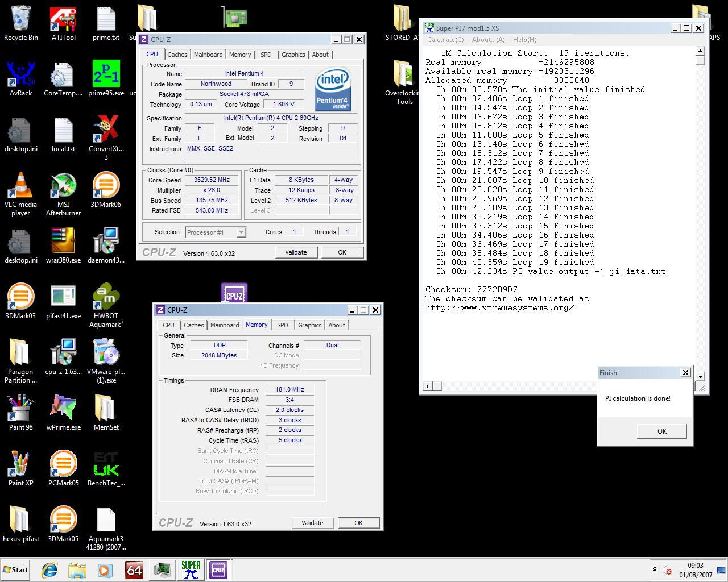Open CoreTemp desktop icon
The image size is (728, 582).
[63, 79]
